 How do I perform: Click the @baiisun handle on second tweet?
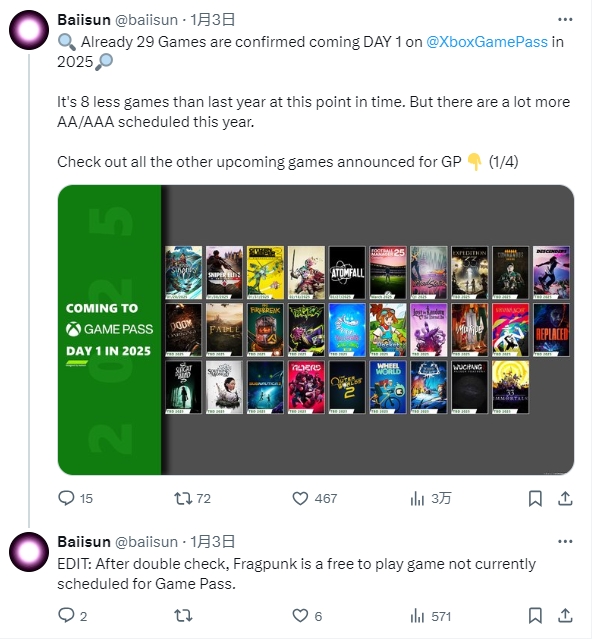click(x=146, y=542)
